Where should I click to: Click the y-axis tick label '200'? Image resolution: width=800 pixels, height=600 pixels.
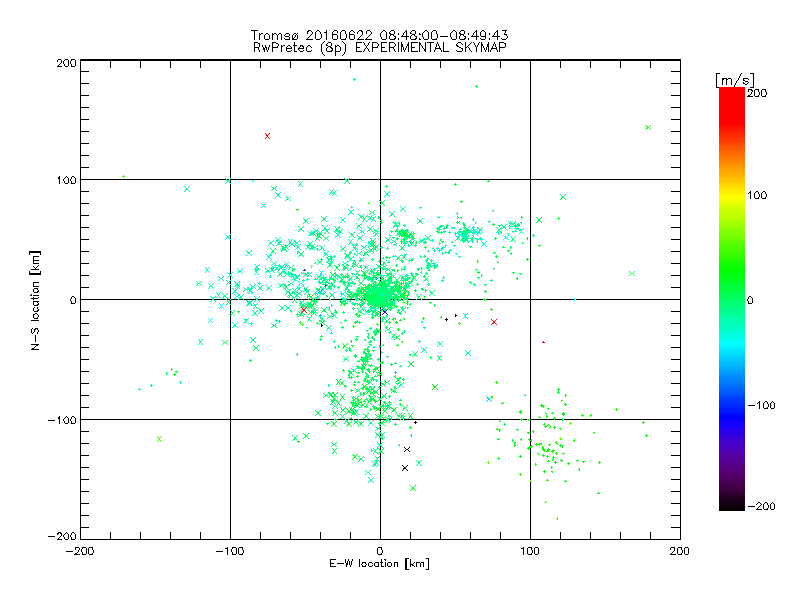[x=66, y=63]
